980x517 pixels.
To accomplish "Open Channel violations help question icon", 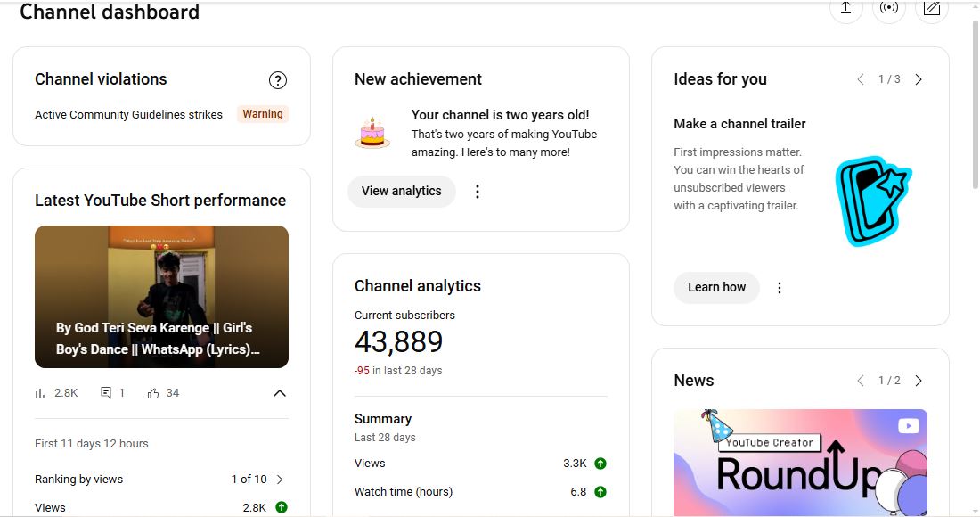I will tap(278, 80).
